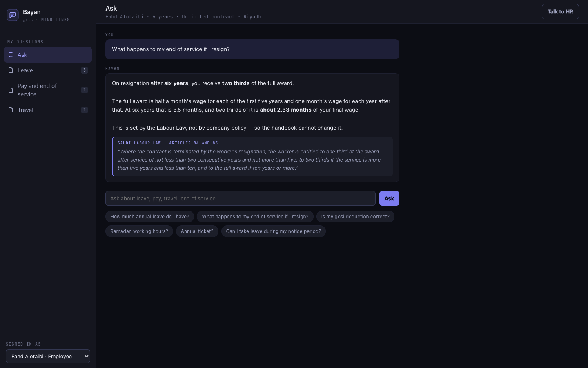Click the Bayan chat logo icon
The width and height of the screenshot is (588, 368).
(x=13, y=15)
